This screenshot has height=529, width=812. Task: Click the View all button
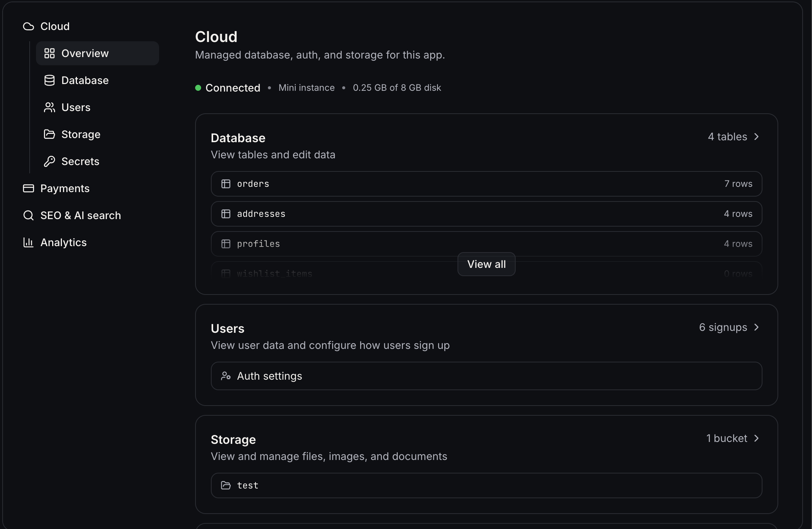click(486, 264)
